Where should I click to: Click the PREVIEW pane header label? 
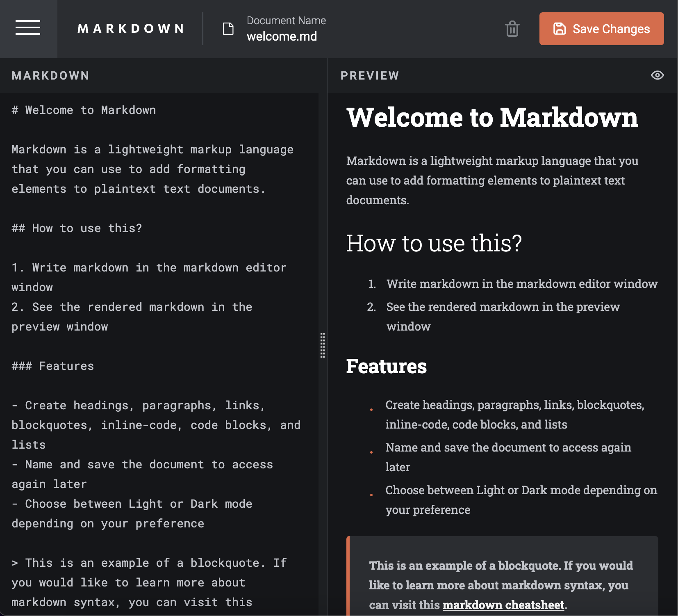point(370,75)
